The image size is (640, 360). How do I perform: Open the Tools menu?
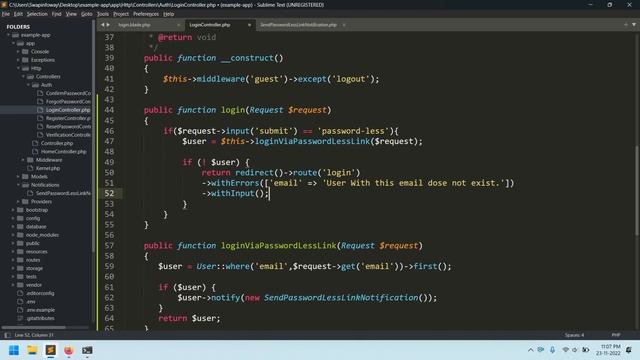(103, 14)
